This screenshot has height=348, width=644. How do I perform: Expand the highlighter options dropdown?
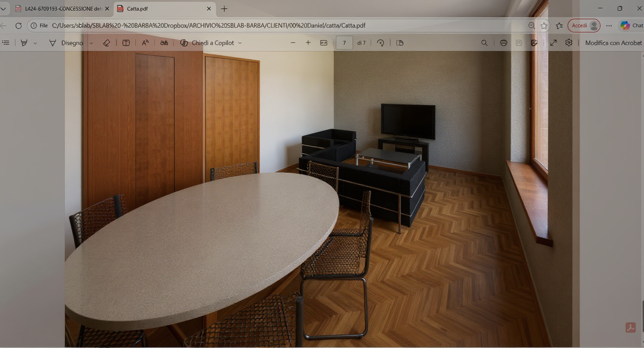point(35,43)
